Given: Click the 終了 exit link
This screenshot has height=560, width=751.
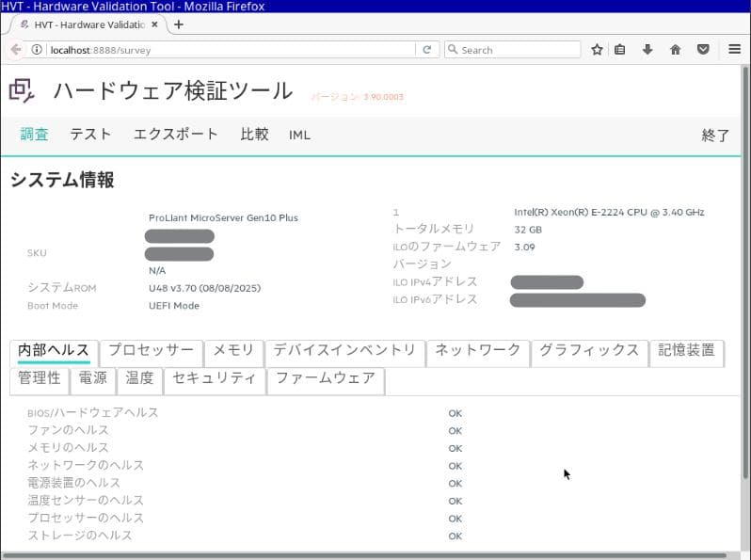Looking at the screenshot, I should 715,136.
